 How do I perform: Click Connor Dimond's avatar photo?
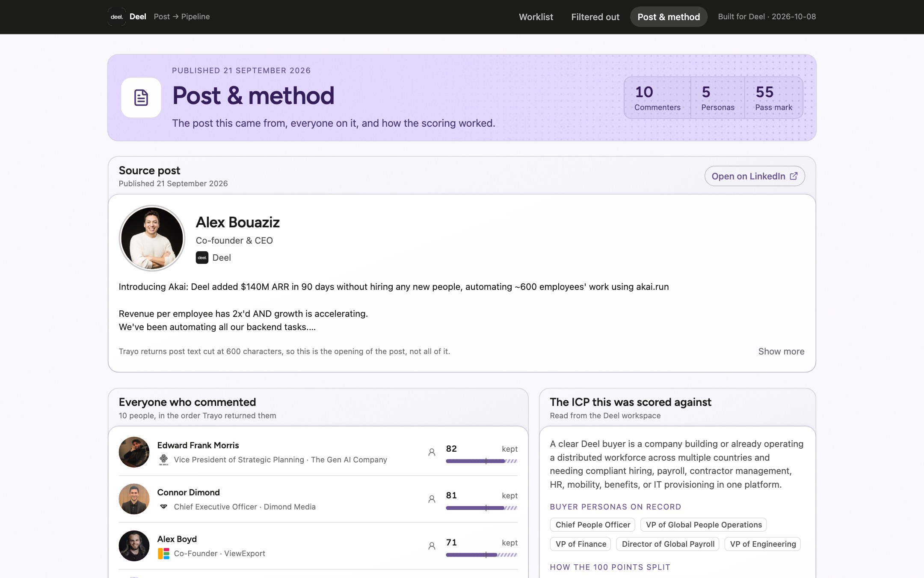click(x=134, y=499)
